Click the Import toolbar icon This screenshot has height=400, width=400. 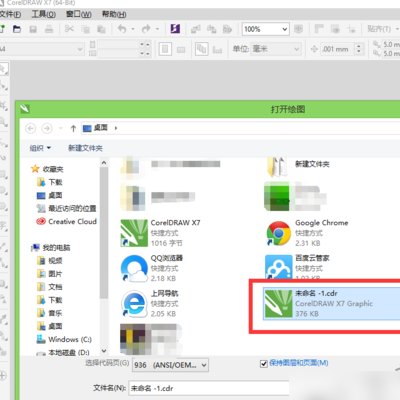tap(196, 29)
